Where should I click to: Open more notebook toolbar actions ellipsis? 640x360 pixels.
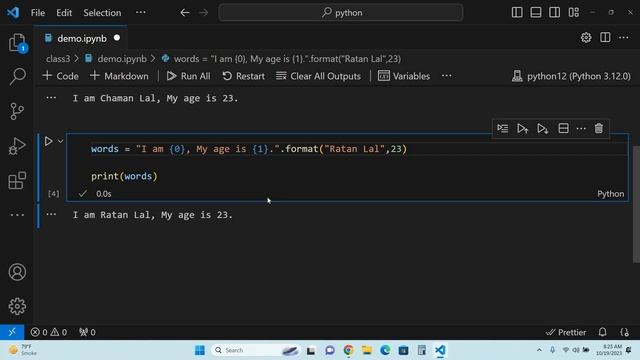(x=447, y=76)
